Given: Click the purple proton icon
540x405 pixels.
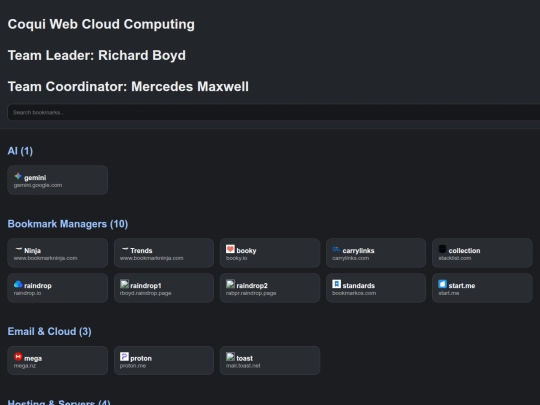Looking at the screenshot, I should (x=124, y=356).
